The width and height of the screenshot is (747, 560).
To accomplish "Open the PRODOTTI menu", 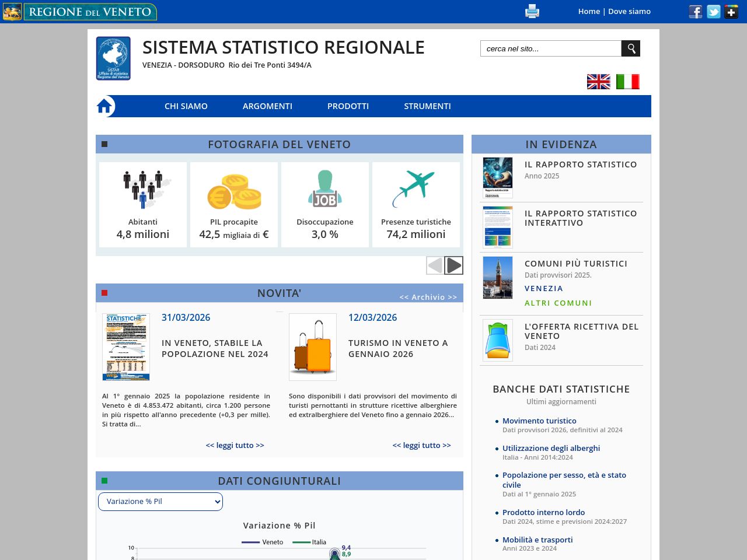I will 348,106.
